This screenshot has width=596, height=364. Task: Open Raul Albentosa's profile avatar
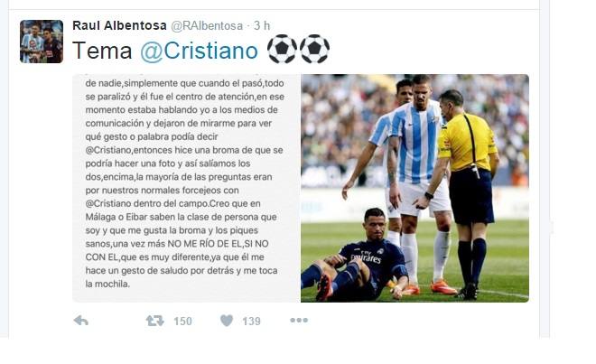coord(42,42)
